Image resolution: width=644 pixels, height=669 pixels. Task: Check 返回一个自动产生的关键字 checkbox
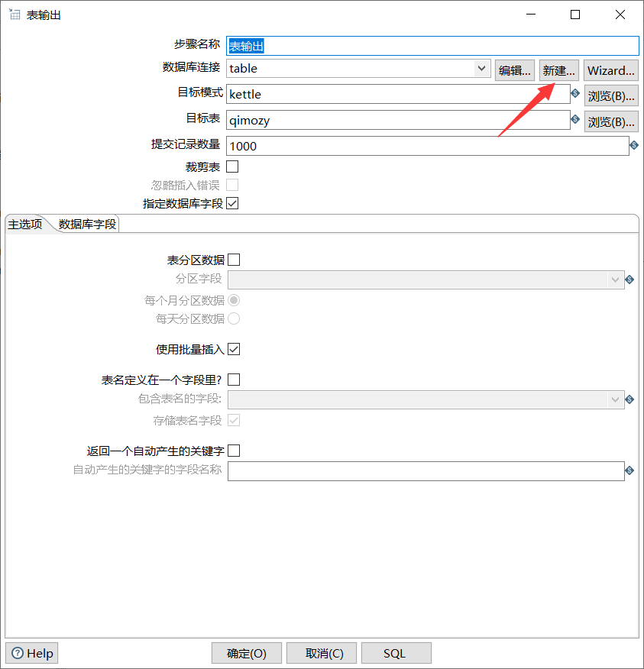(x=234, y=451)
